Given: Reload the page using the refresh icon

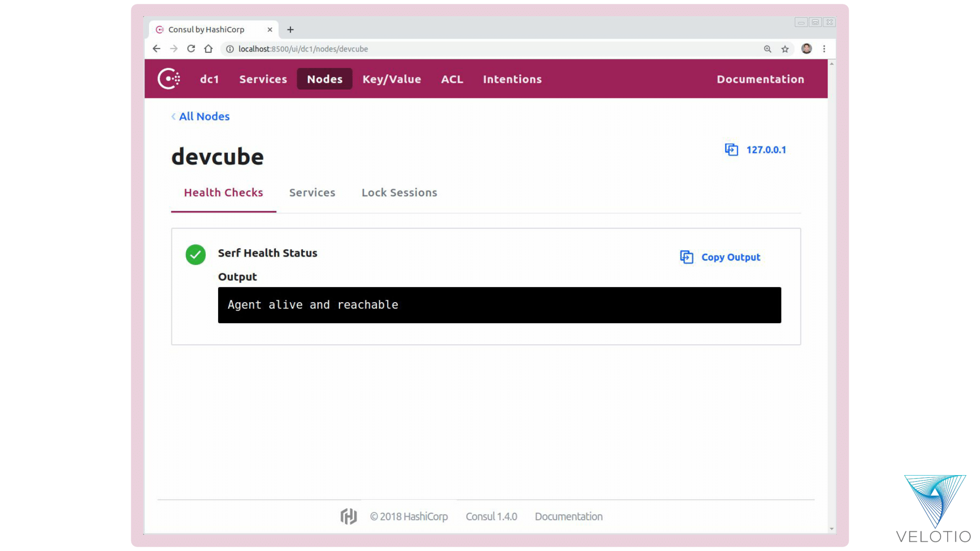Looking at the screenshot, I should point(191,48).
